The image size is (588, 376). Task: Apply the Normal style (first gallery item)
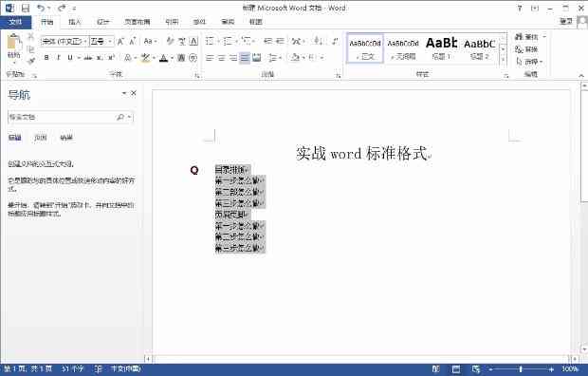pos(365,48)
